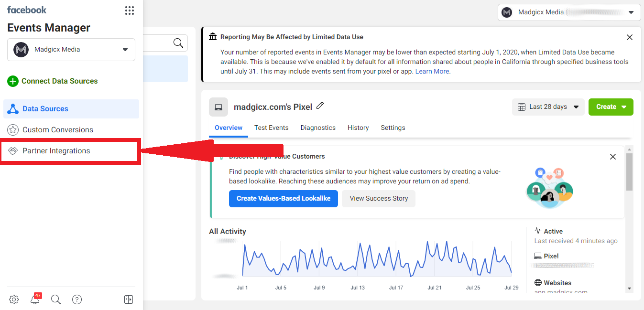Close the High-Value Customers card
The image size is (644, 310).
613,157
